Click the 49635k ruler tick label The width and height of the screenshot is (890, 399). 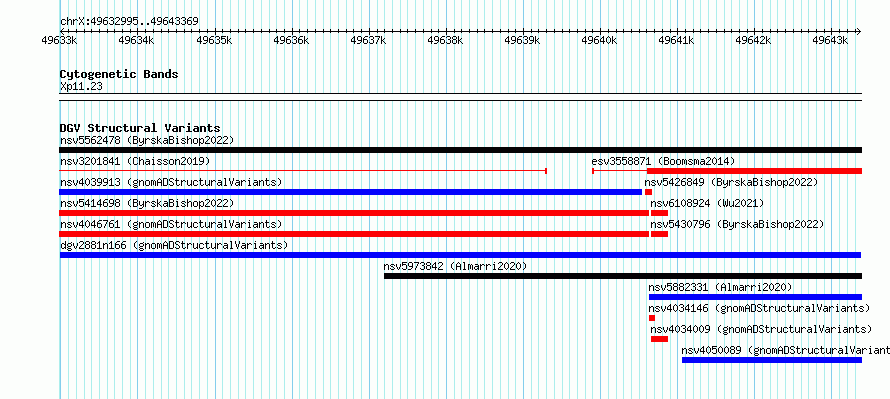tap(214, 40)
